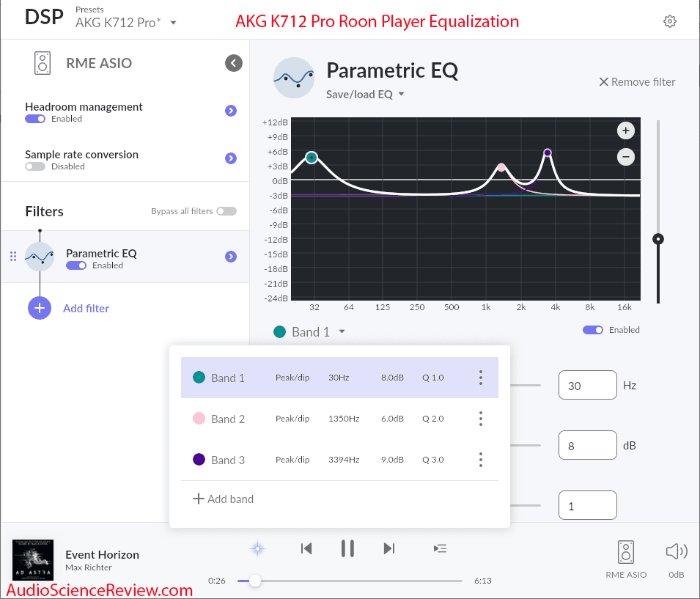
Task: Click the round plus Add filter icon
Action: [x=40, y=308]
